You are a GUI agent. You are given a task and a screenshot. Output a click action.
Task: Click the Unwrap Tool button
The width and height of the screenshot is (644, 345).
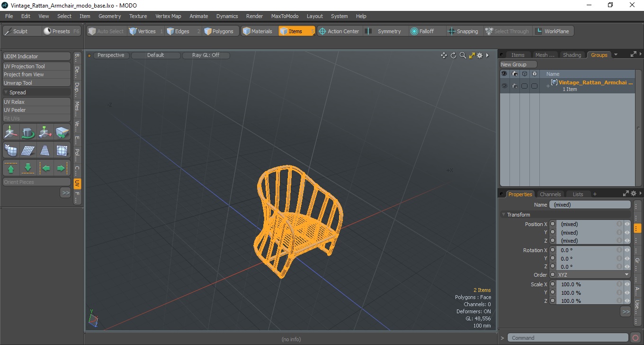(x=37, y=83)
